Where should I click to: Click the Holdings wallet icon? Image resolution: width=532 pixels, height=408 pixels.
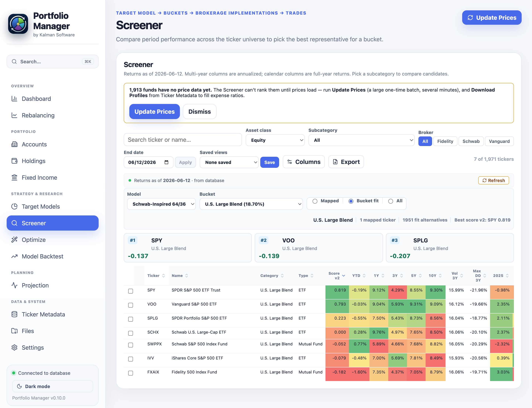click(14, 161)
